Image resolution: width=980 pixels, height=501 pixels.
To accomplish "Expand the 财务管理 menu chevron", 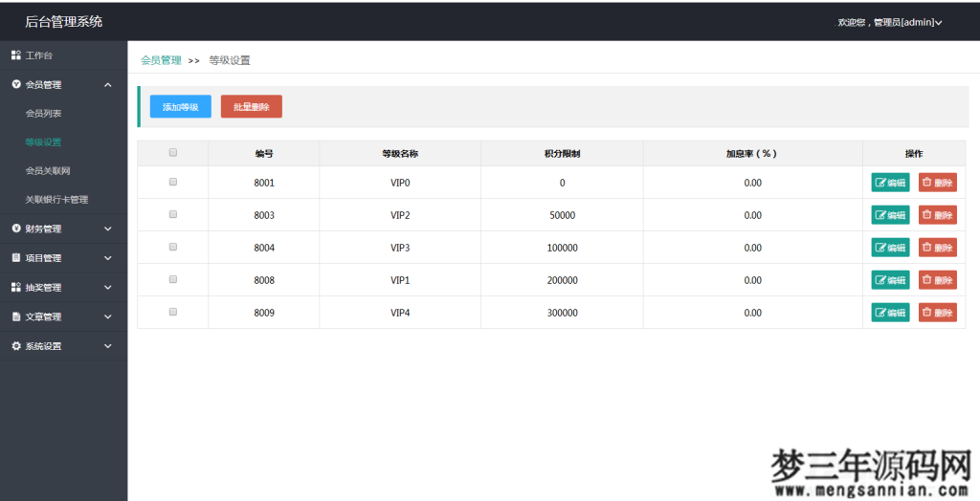I will (x=107, y=229).
